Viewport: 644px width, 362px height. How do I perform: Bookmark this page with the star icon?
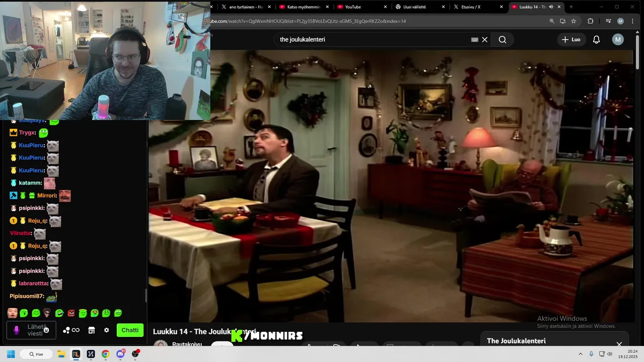coord(574,21)
